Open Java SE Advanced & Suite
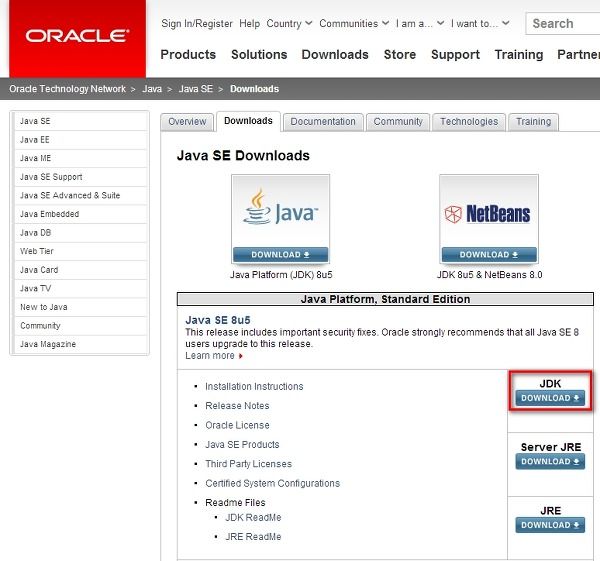The image size is (600, 561). point(80,195)
